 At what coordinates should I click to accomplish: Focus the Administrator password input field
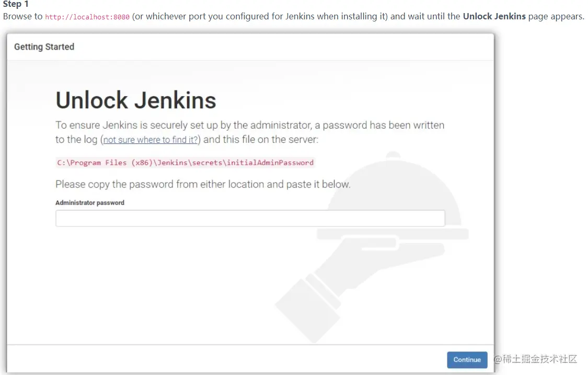click(x=250, y=218)
